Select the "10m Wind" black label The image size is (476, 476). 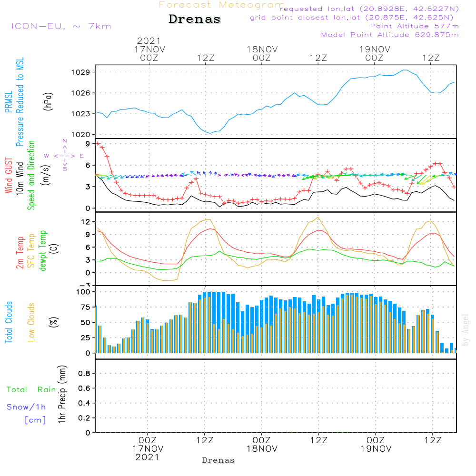[x=20, y=178]
